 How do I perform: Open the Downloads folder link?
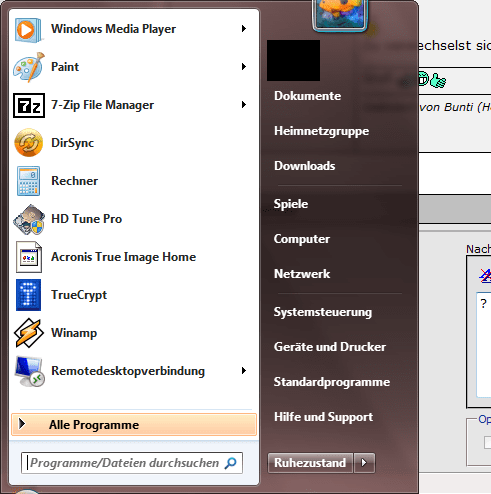click(305, 166)
